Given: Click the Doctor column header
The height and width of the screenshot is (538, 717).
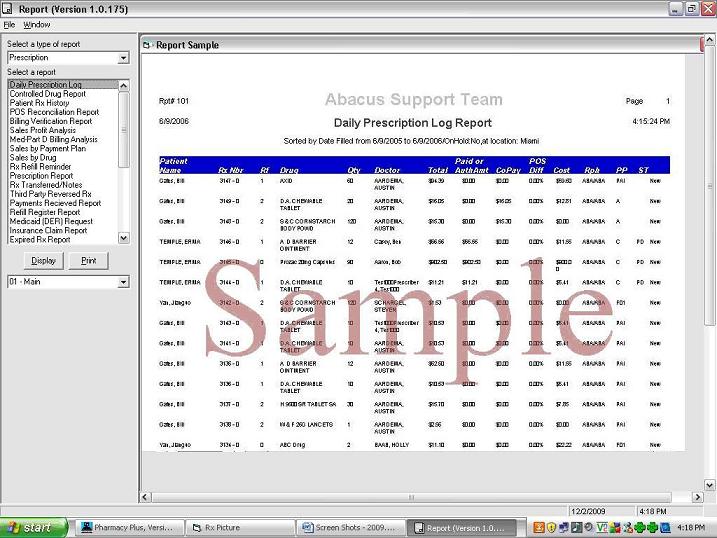Looking at the screenshot, I should (x=387, y=170).
